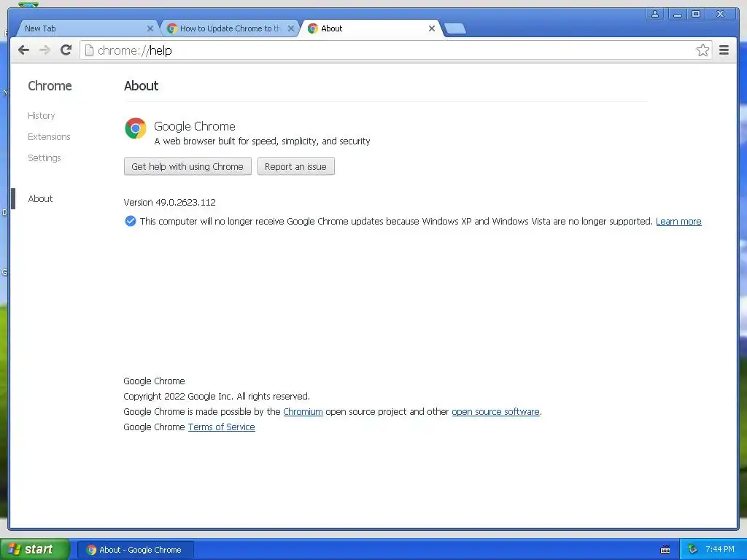
Task: Go back using the back arrow
Action: click(23, 50)
